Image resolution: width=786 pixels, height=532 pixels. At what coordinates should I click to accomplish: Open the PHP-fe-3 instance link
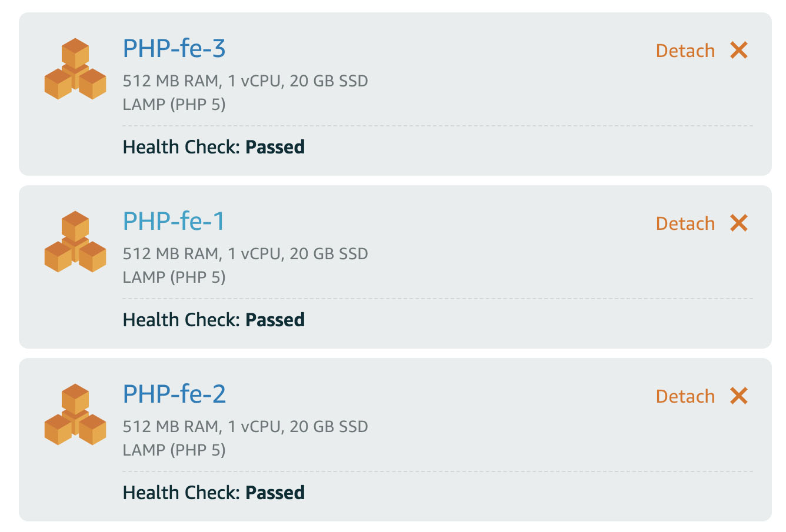174,49
